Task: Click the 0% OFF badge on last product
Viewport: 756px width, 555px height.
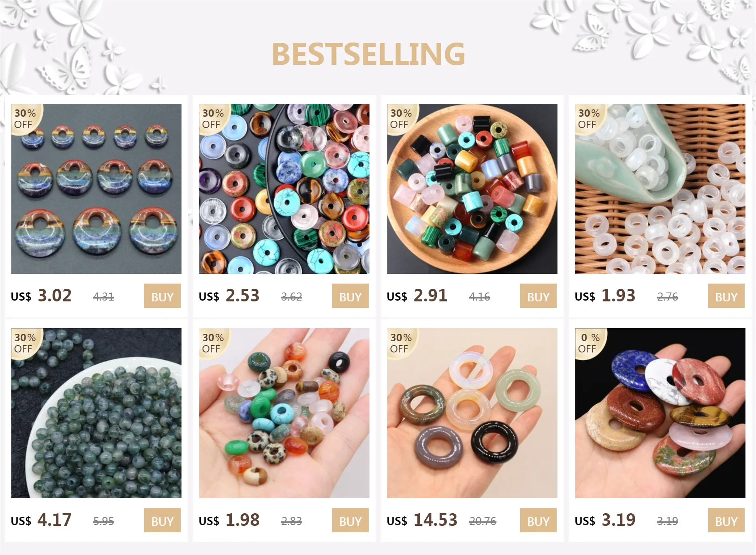Action: (x=589, y=343)
